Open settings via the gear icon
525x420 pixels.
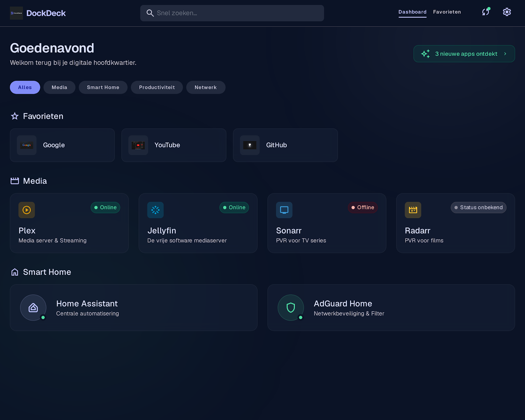click(507, 12)
